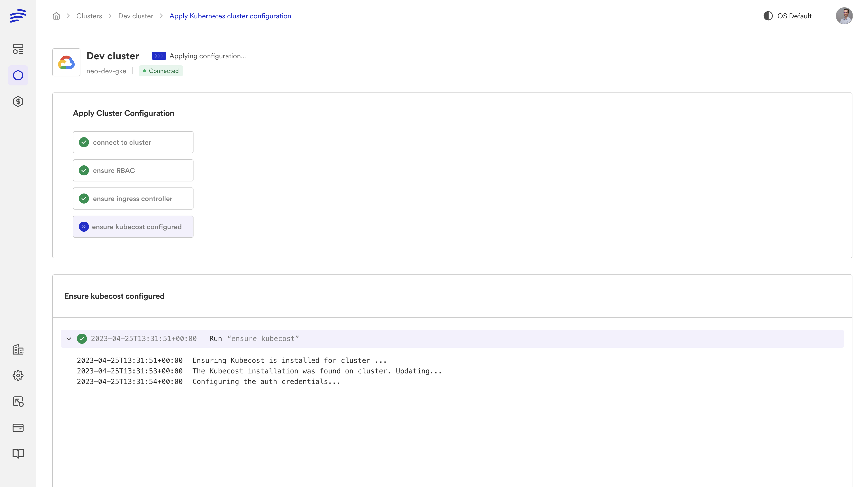
Task: Collapse the Run "ensure kubecost" log
Action: point(69,339)
